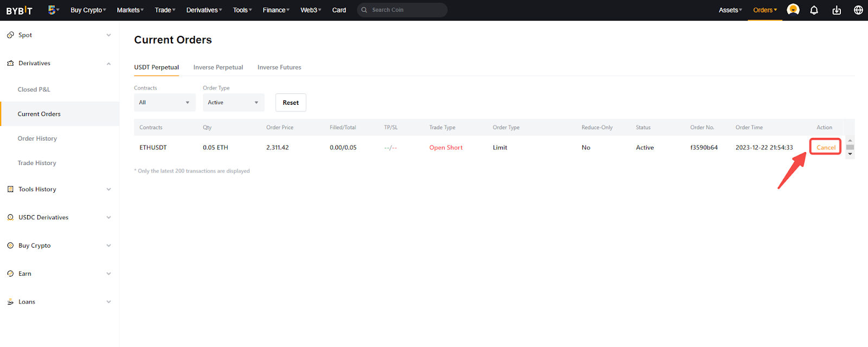Open the Order Type 'Active' dropdown
Screen dimensions: 868x347
pyautogui.click(x=233, y=103)
